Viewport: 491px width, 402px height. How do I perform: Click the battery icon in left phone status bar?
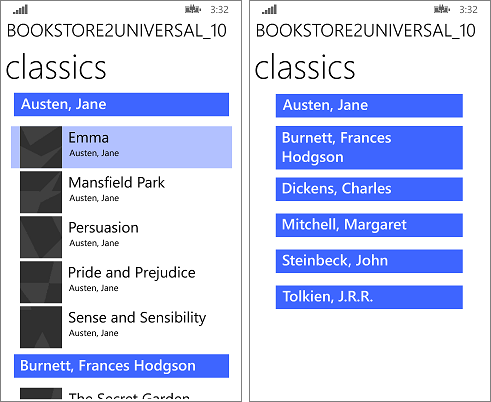click(x=193, y=9)
